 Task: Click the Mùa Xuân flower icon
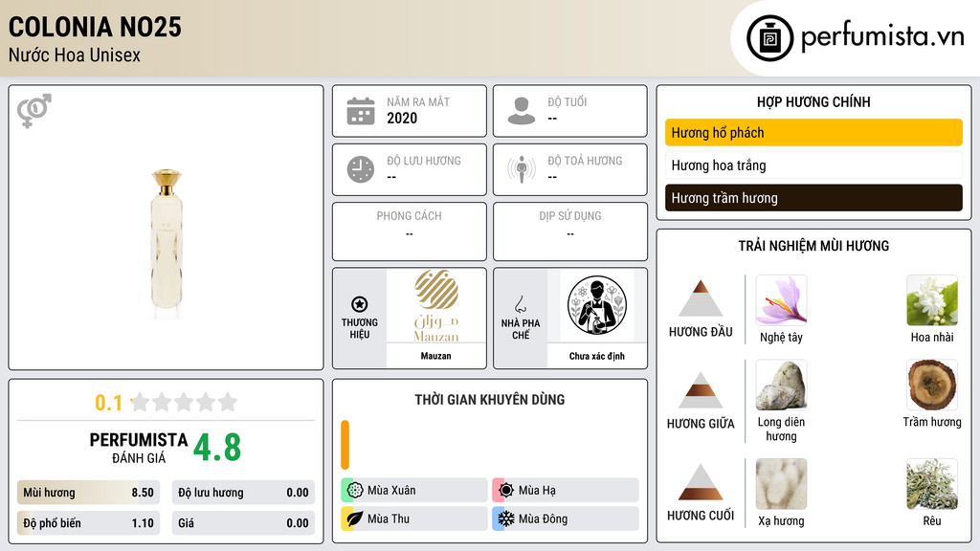click(x=355, y=491)
